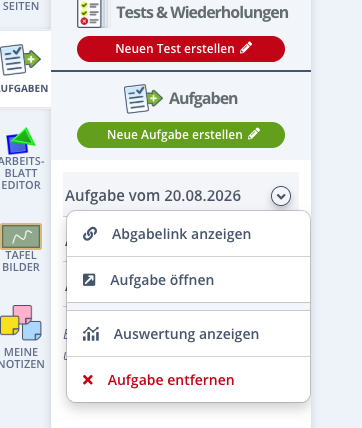
Task: Open Meine Notizen sticky notes icon
Action: click(21, 322)
